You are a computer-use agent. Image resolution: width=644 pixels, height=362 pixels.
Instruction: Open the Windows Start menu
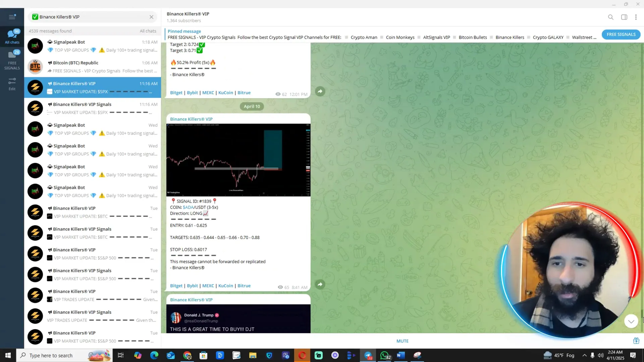click(x=8, y=355)
